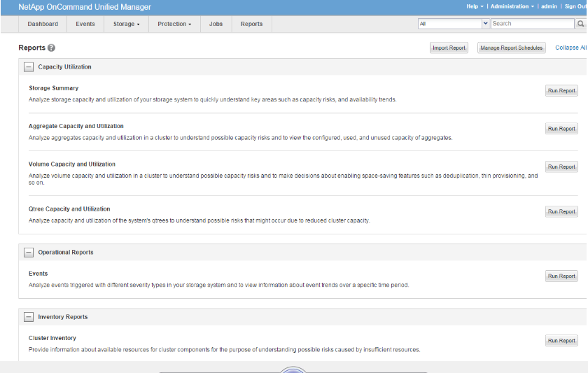Image resolution: width=588 pixels, height=373 pixels.
Task: Click the Import Report button
Action: (x=449, y=48)
